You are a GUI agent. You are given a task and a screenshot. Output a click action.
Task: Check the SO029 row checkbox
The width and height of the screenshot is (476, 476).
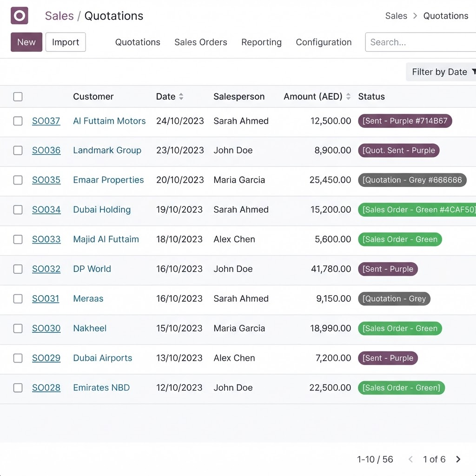pos(18,358)
